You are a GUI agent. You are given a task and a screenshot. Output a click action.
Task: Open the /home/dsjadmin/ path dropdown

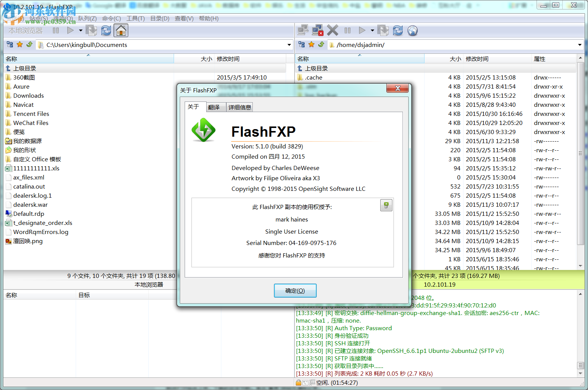click(x=579, y=45)
